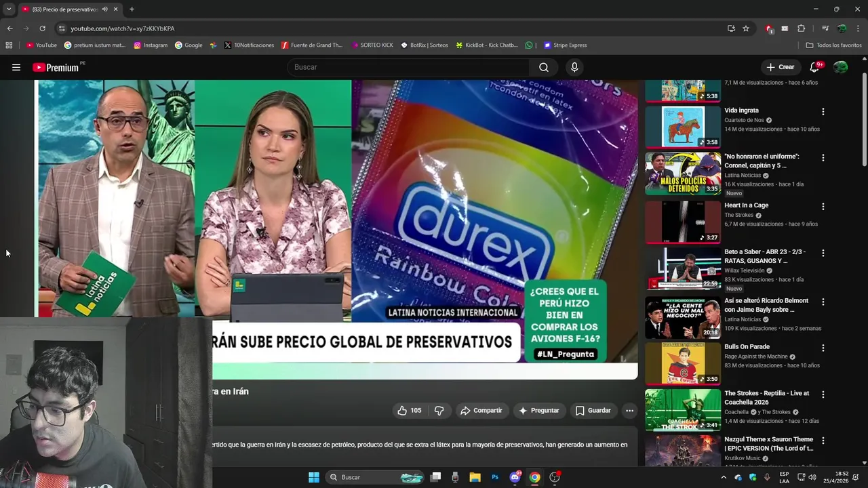868x488 pixels.
Task: Start voice search with microphone icon
Action: coord(574,67)
